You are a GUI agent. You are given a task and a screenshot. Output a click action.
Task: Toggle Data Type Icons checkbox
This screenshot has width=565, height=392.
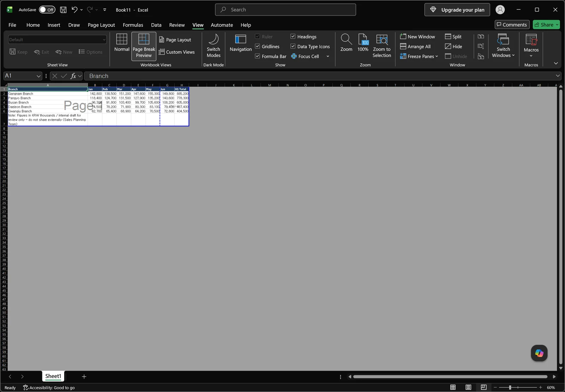[293, 46]
